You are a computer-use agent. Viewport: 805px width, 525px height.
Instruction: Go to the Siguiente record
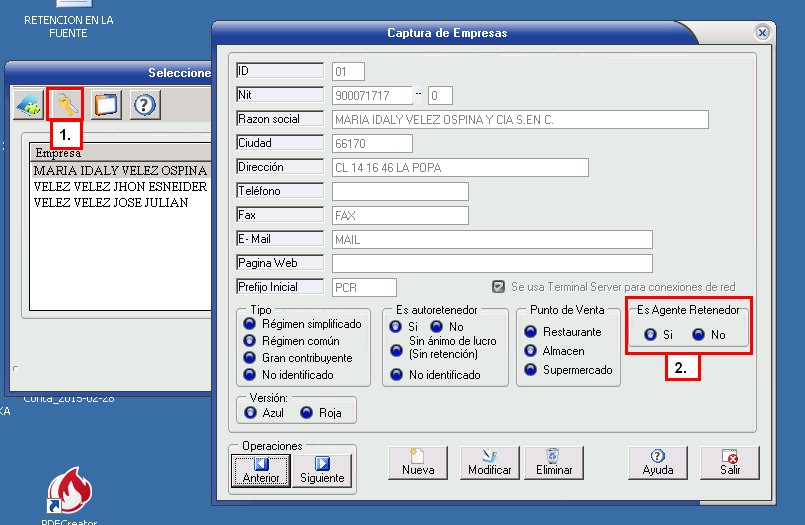(x=322, y=469)
